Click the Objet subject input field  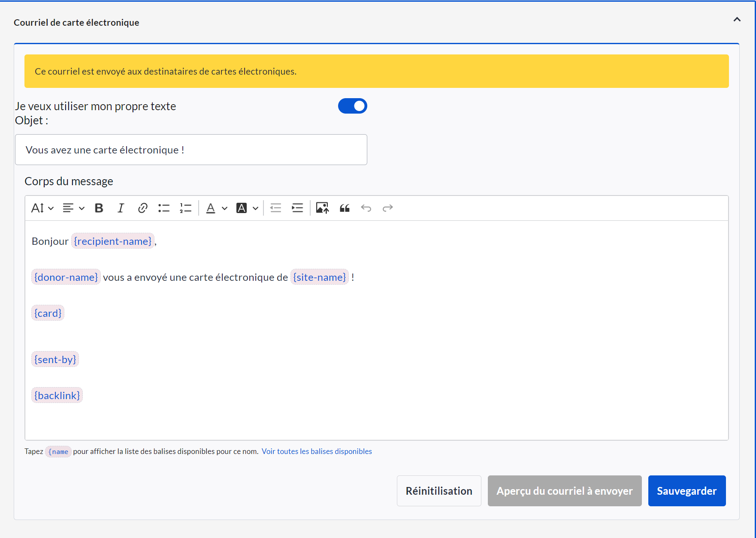(191, 150)
